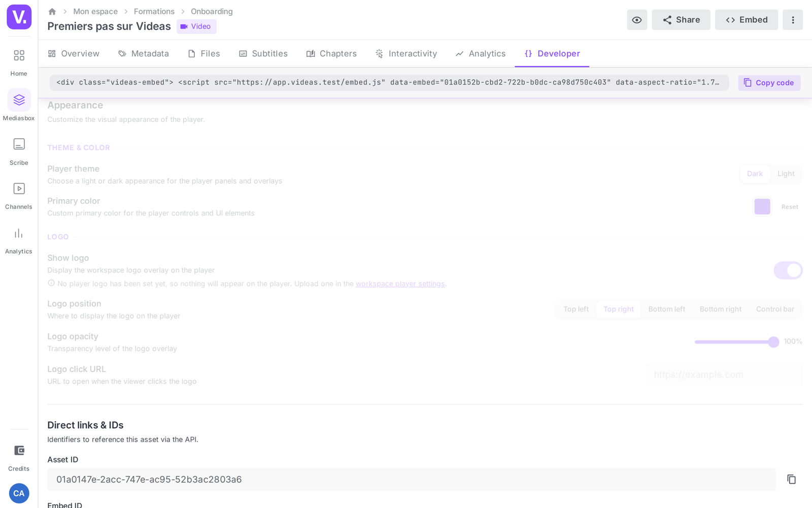The height and width of the screenshot is (508, 812).
Task: Click the embed code snippet text
Action: coord(389,83)
